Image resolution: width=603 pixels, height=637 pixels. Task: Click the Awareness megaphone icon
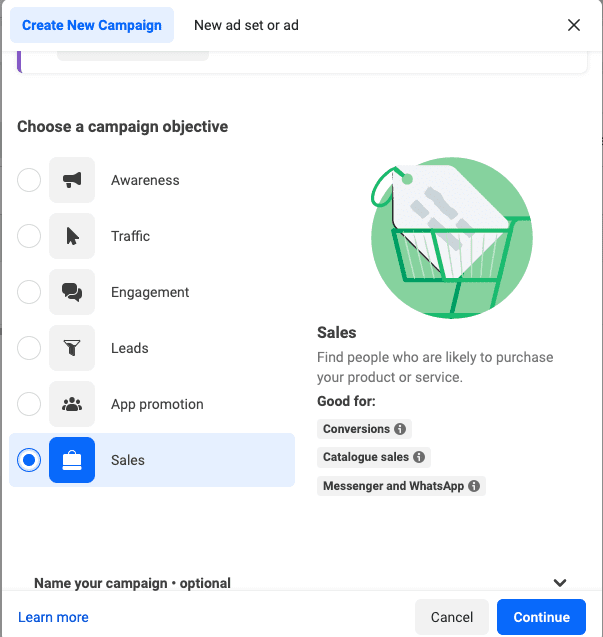coord(72,180)
